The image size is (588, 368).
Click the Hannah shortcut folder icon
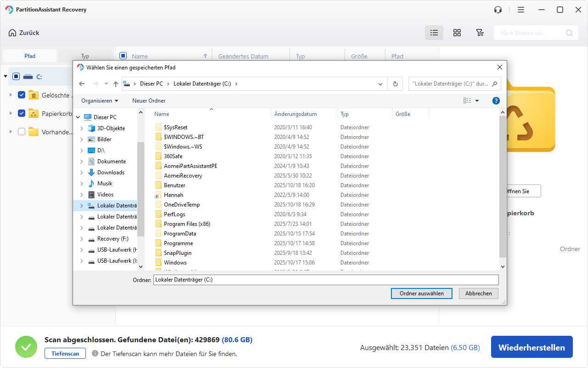pos(158,195)
